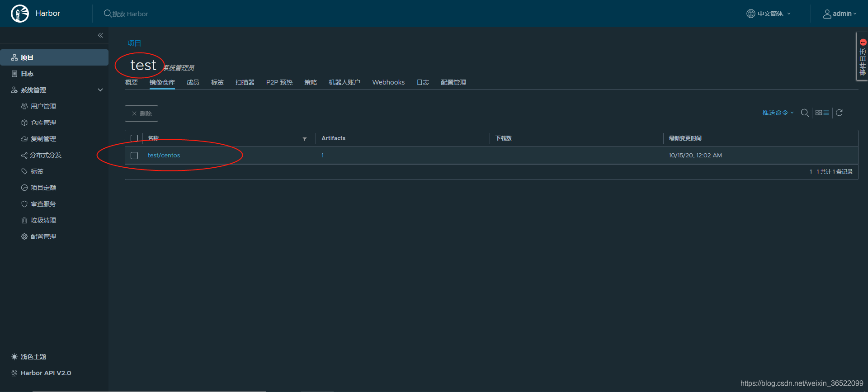Switch to the project 日志 tab
Screen dimensions: 868x392
423,82
